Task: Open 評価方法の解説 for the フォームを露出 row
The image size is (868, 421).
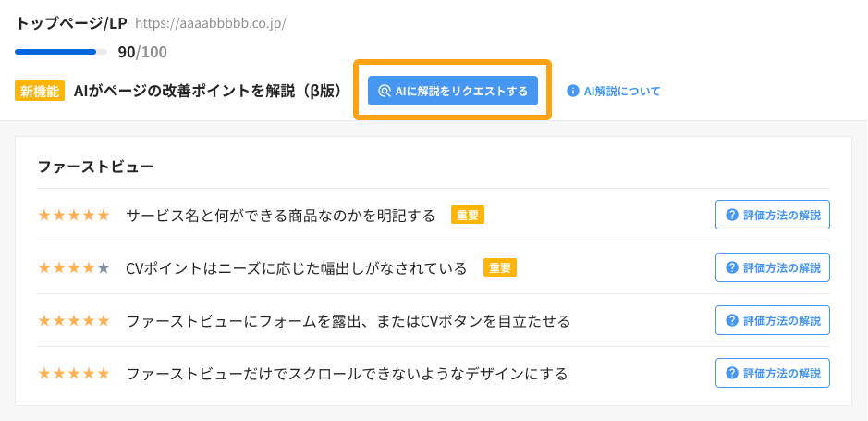Action: (773, 320)
